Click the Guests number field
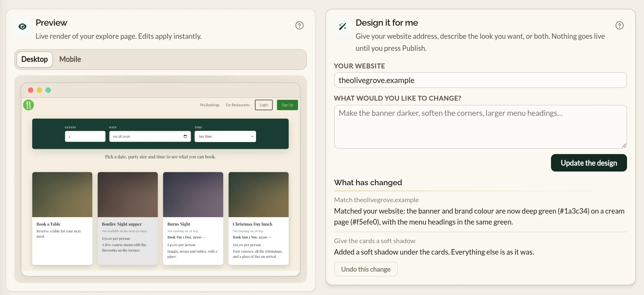 [x=85, y=136]
